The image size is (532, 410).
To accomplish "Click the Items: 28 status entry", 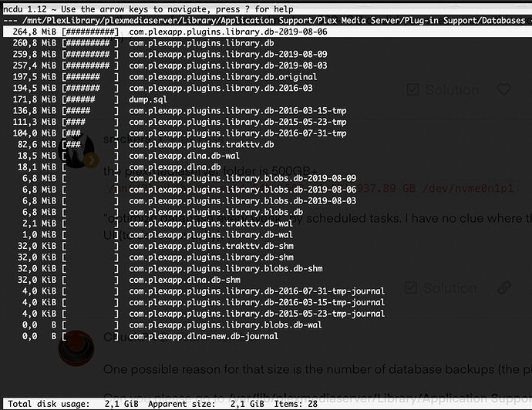I will pyautogui.click(x=295, y=404).
